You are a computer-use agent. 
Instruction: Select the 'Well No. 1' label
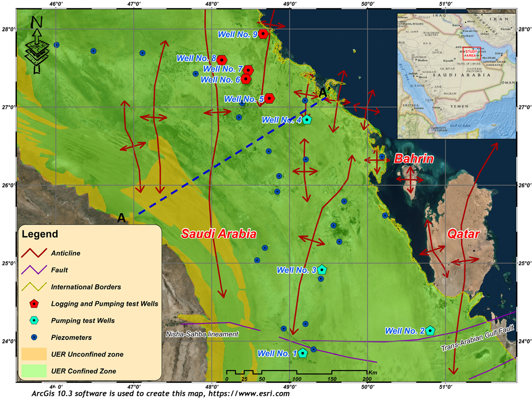[x=276, y=353]
